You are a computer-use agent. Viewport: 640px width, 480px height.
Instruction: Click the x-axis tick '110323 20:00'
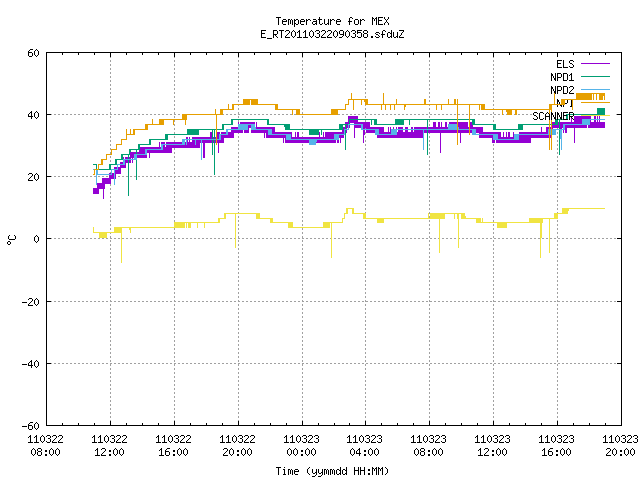[620, 446]
